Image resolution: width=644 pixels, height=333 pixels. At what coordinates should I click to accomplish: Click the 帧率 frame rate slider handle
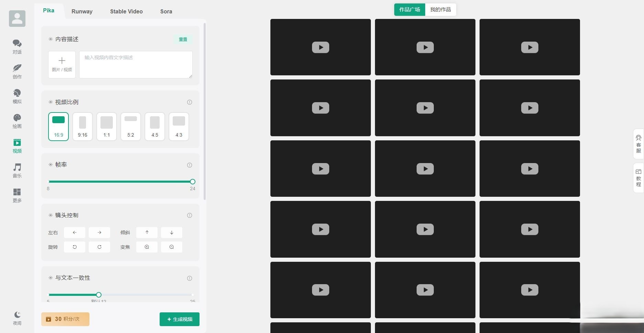tap(193, 182)
